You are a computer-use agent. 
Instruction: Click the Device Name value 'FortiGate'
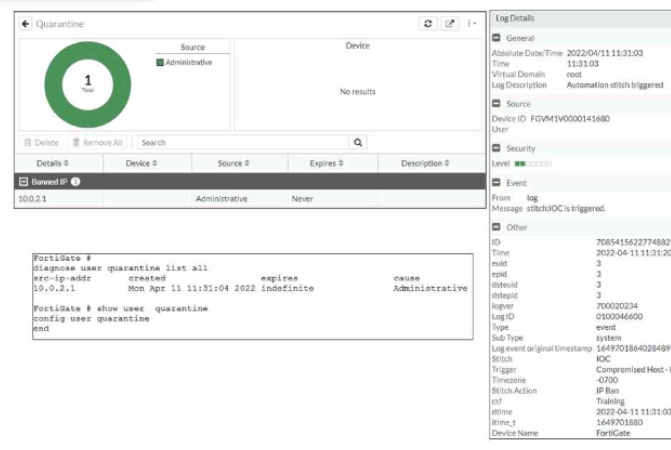[x=613, y=433]
